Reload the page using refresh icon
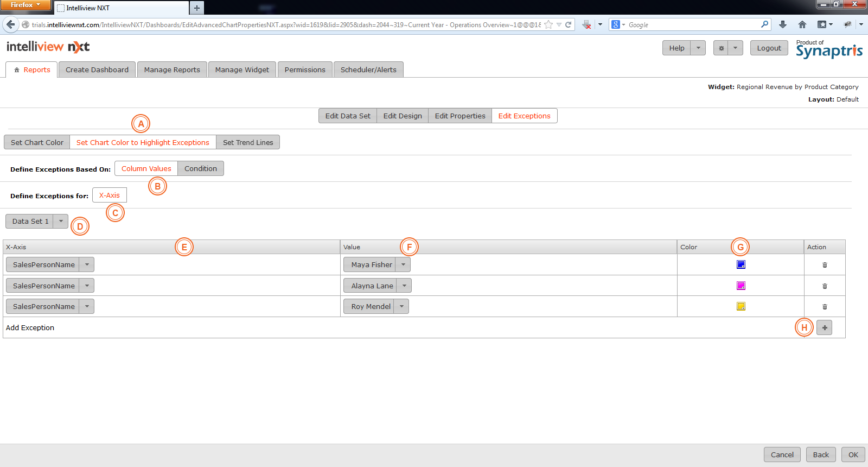The width and height of the screenshot is (868, 467). tap(568, 24)
